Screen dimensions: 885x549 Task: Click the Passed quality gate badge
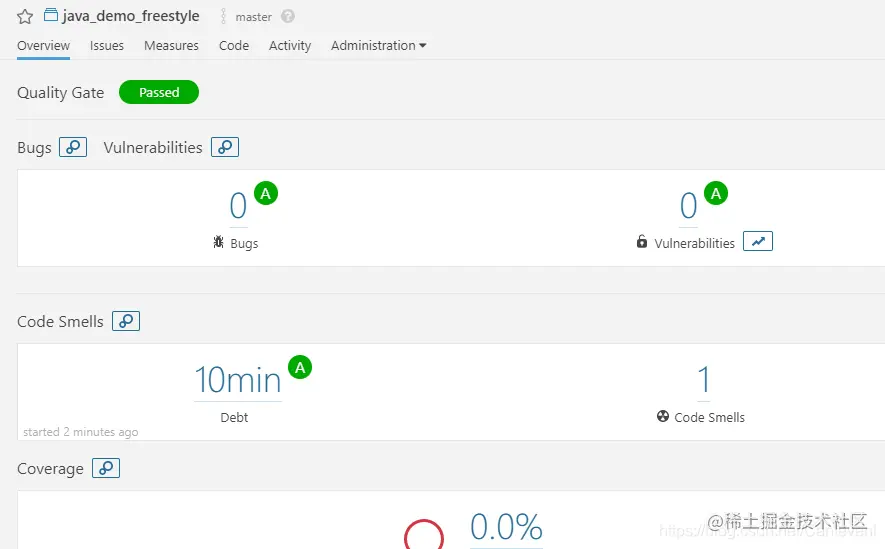[x=159, y=92]
